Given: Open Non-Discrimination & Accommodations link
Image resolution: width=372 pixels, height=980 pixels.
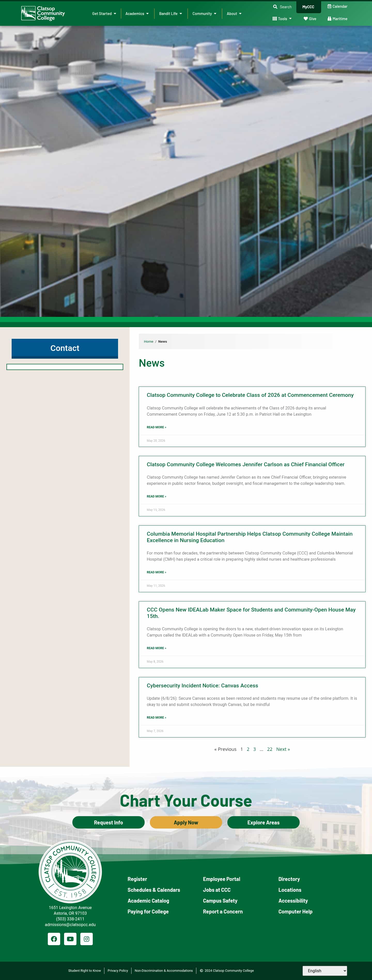Looking at the screenshot, I should click(164, 971).
